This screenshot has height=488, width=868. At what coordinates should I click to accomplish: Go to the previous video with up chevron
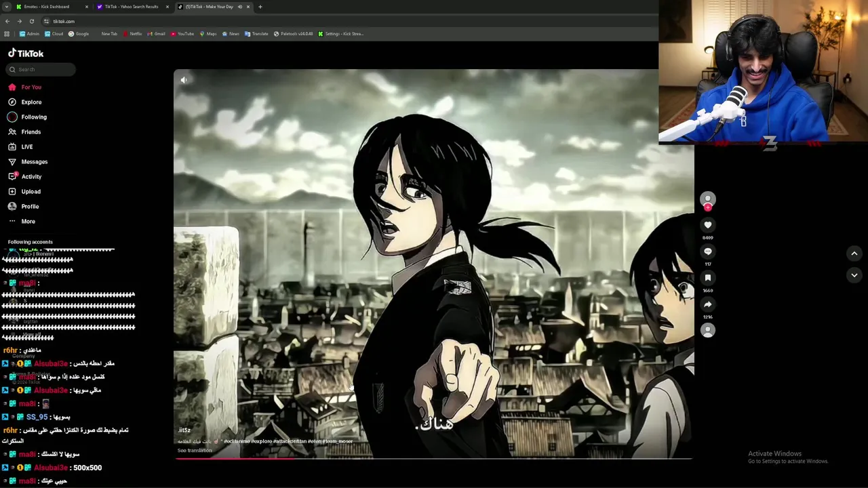(x=854, y=253)
